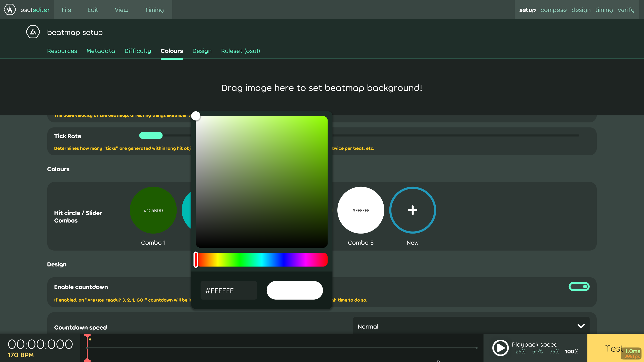Click the #FFFFFF hex colour input field
The height and width of the screenshot is (362, 644).
(228, 290)
